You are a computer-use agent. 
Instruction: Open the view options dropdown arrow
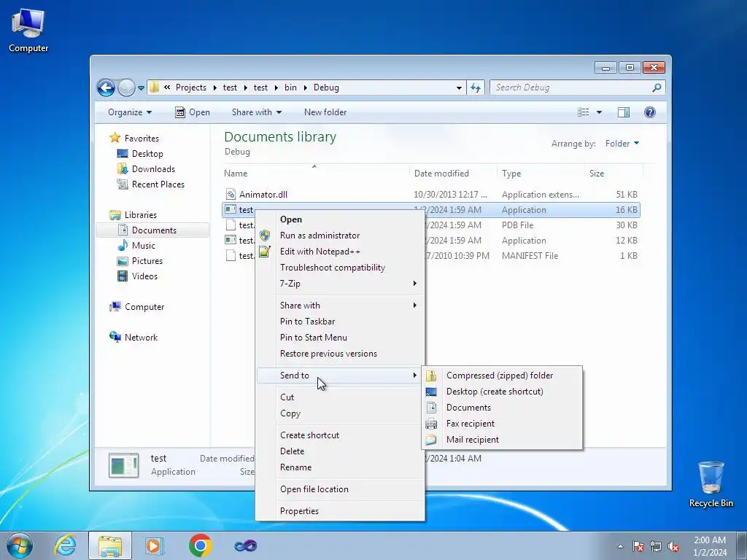click(600, 112)
